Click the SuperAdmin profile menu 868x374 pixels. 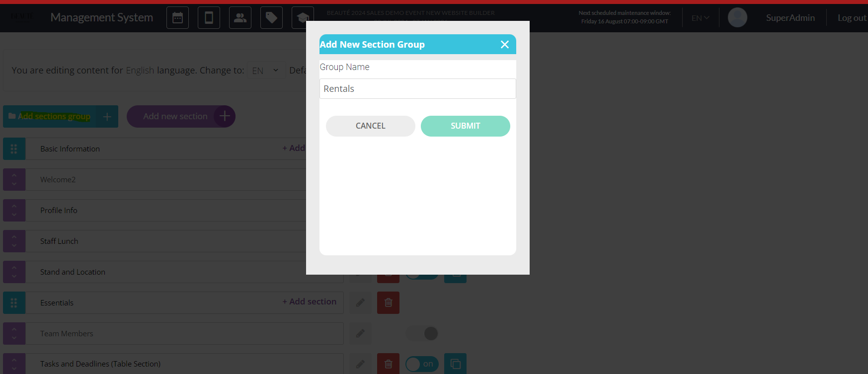click(x=790, y=18)
